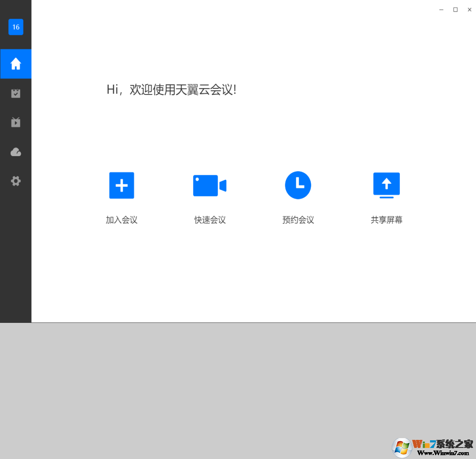The image size is (476, 459).
Task: Click the 加入会议 text label
Action: coord(121,220)
